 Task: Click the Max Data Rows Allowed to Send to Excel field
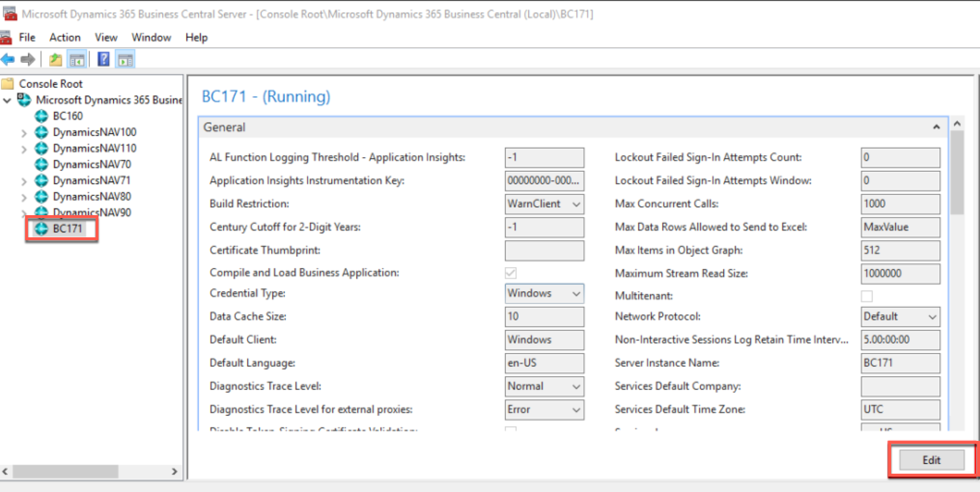coord(900,227)
